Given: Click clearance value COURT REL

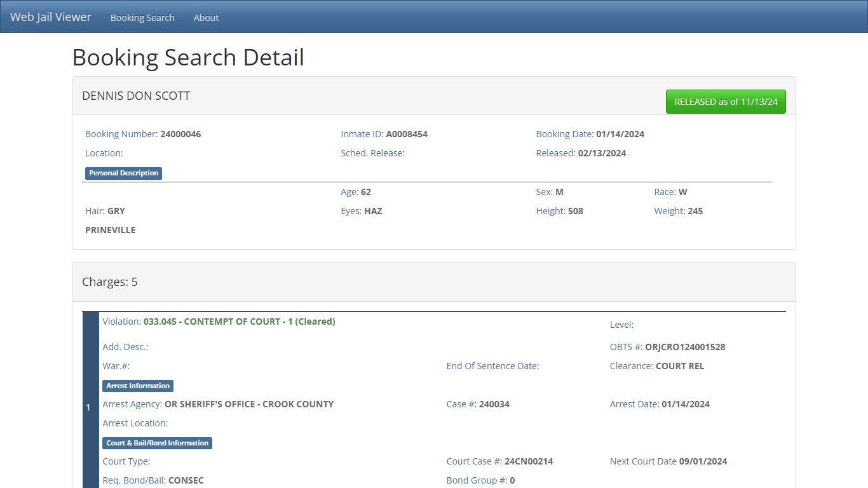Looking at the screenshot, I should pyautogui.click(x=680, y=366).
